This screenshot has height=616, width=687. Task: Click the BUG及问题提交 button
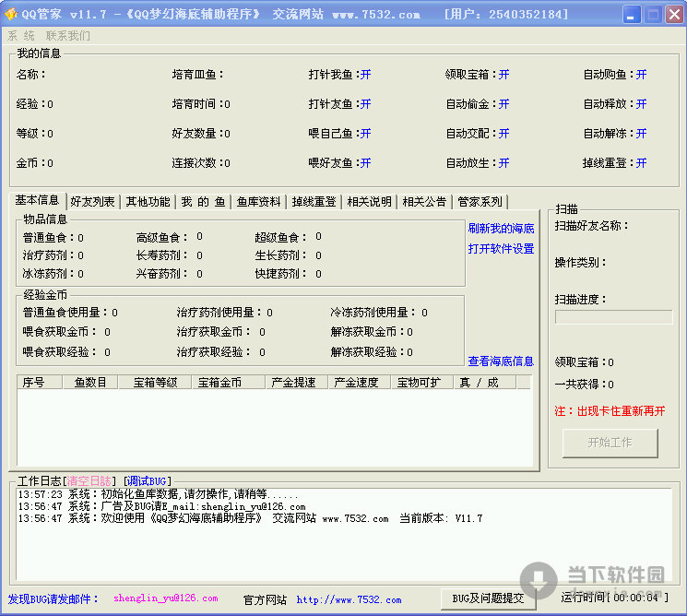488,598
